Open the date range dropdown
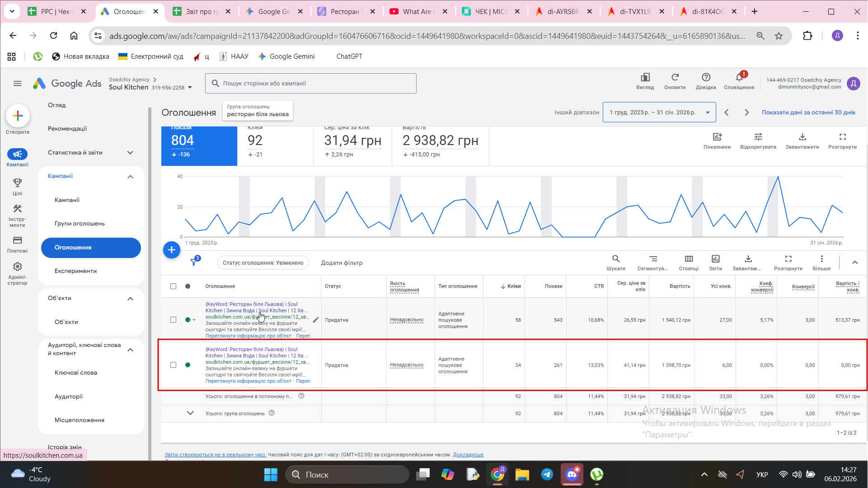868x488 pixels. [x=659, y=113]
